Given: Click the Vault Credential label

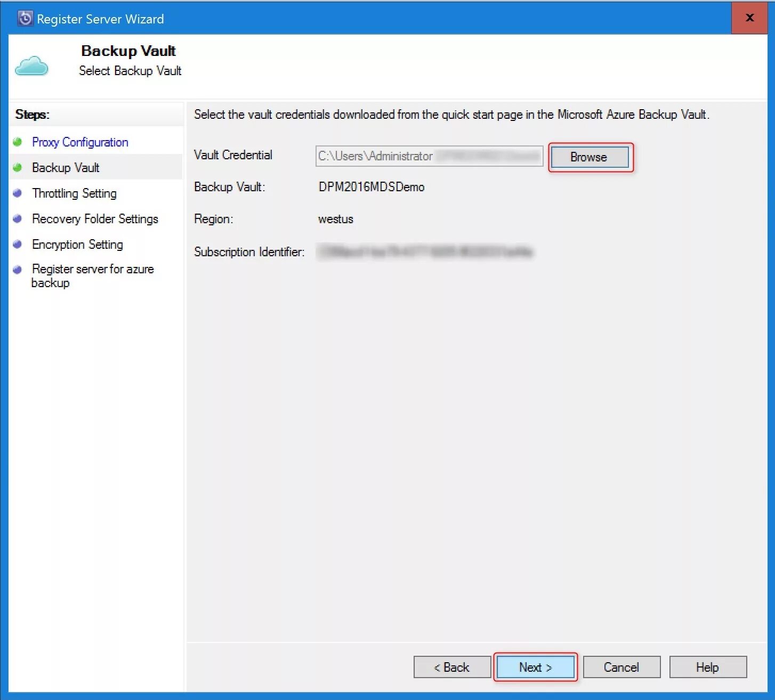Looking at the screenshot, I should coord(233,155).
